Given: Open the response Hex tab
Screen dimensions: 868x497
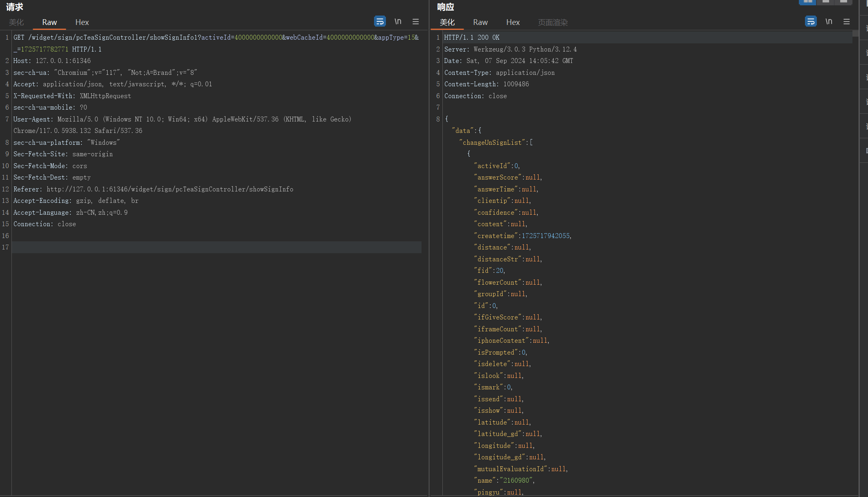Looking at the screenshot, I should 512,22.
